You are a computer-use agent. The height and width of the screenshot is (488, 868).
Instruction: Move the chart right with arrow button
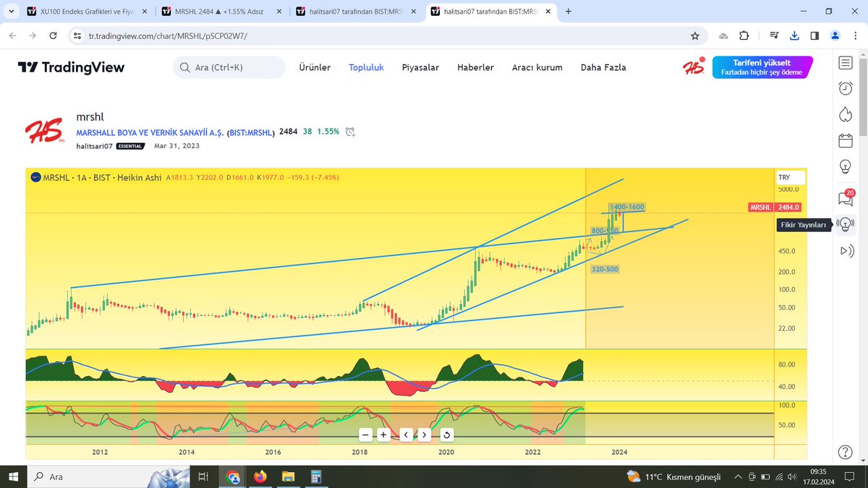click(x=424, y=435)
